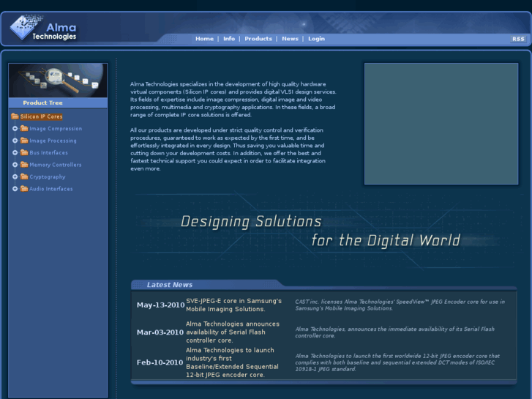Expand the Cryptography tree node

coord(15,177)
